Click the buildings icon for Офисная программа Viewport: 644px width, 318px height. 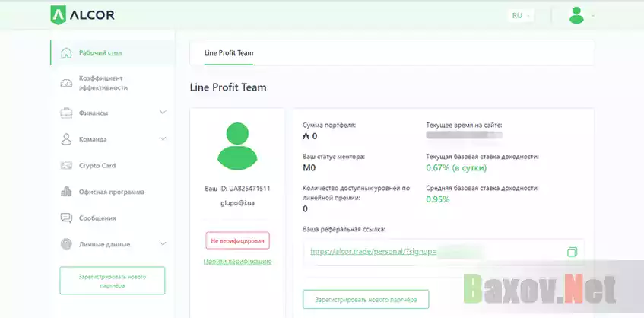click(x=66, y=192)
